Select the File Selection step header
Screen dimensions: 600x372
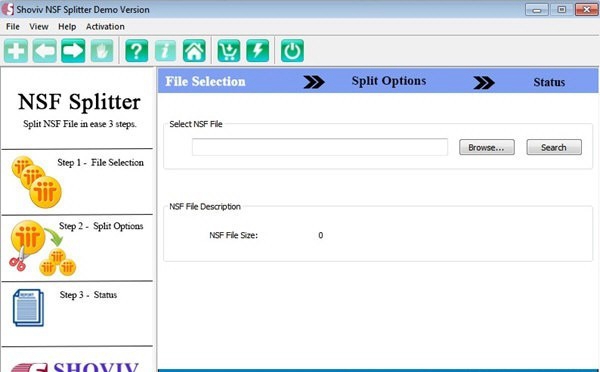pos(205,81)
